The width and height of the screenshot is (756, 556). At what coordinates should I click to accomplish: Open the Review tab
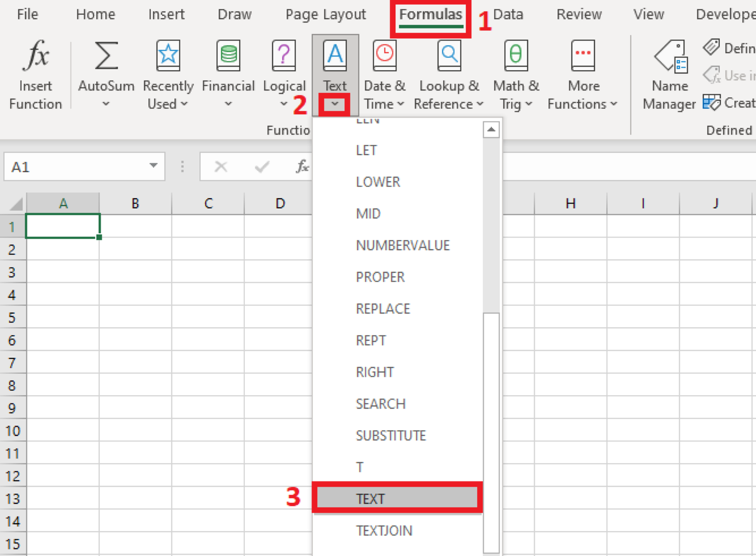point(578,14)
